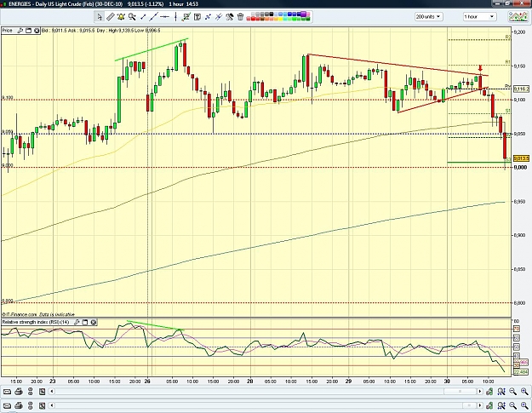Select the vertical line drawing tool

[x=175, y=17]
